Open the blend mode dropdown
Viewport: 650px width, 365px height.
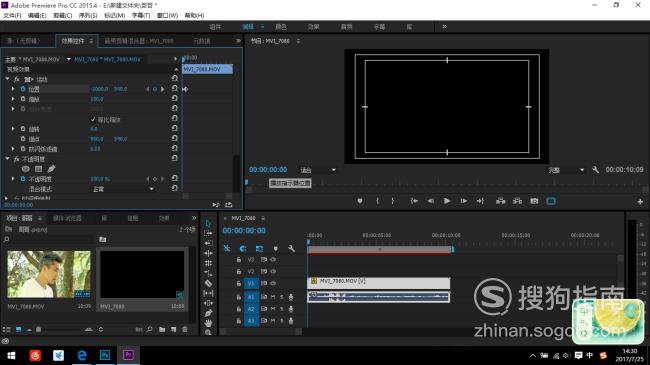click(x=123, y=189)
